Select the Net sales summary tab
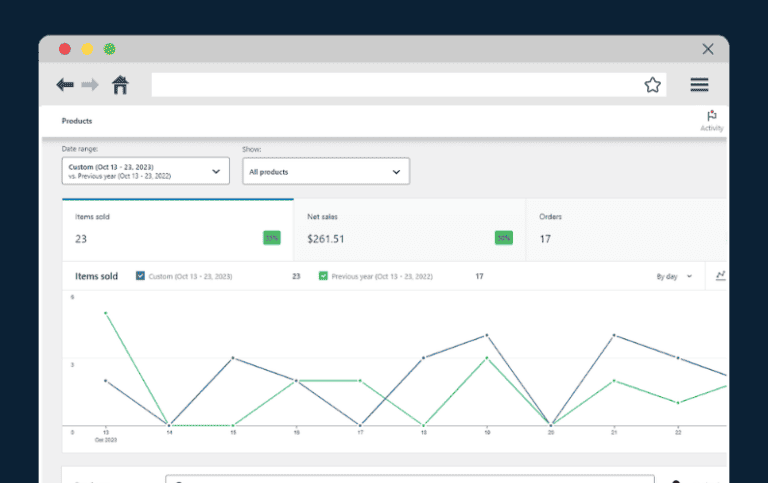The height and width of the screenshot is (483, 768). (409, 230)
